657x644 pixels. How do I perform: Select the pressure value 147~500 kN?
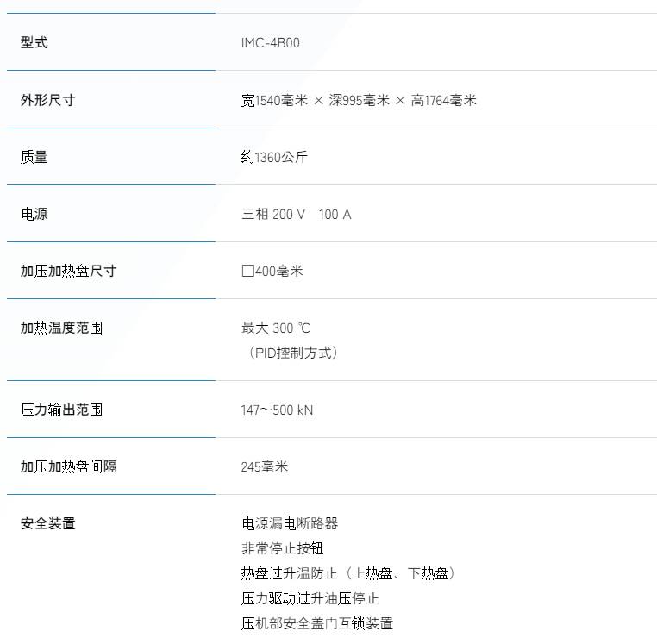click(x=277, y=410)
